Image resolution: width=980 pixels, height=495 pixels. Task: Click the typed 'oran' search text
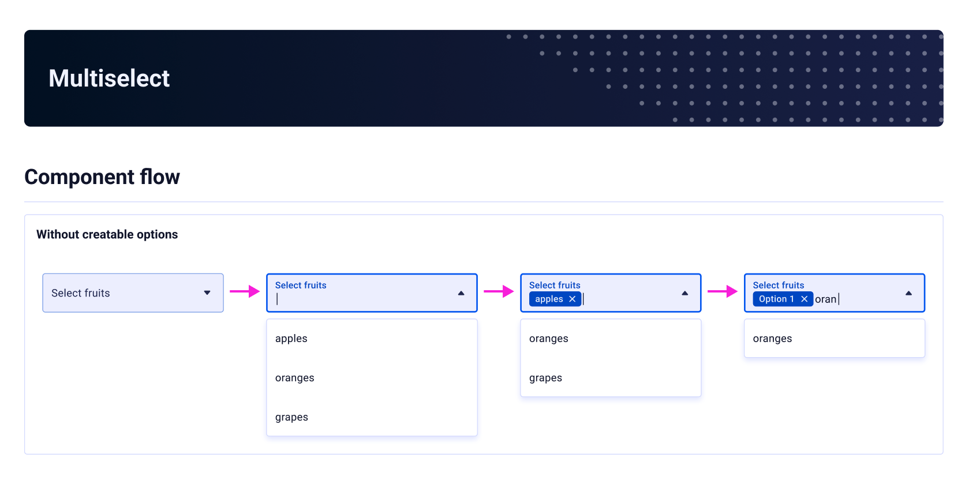point(826,299)
